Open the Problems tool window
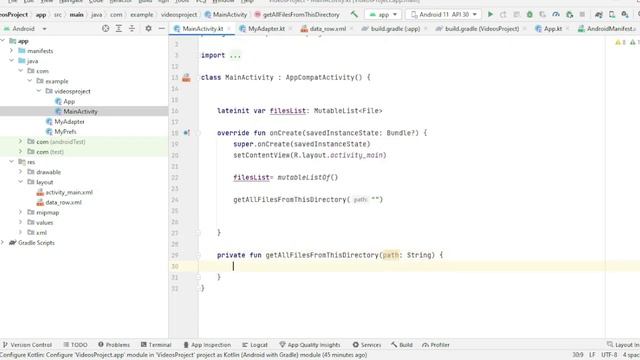 [114, 345]
